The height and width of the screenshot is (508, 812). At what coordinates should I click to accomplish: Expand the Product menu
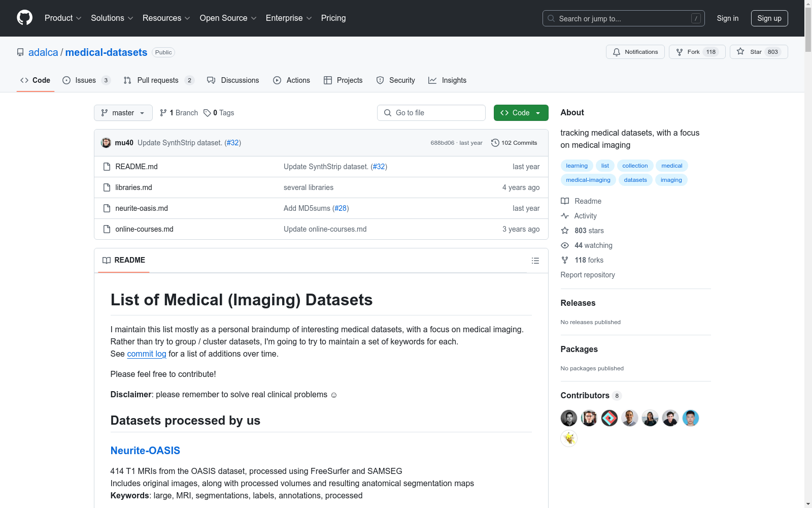pyautogui.click(x=63, y=18)
